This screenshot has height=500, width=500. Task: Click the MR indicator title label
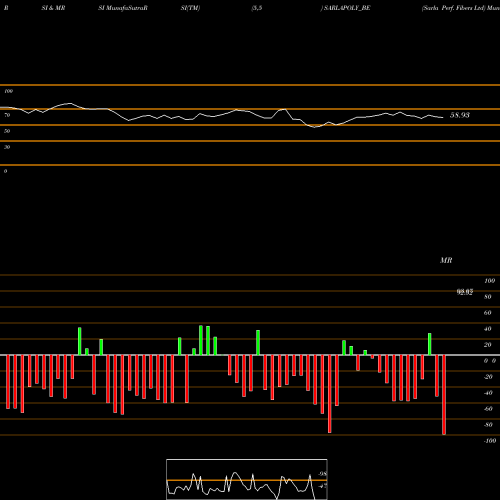pos(446,260)
